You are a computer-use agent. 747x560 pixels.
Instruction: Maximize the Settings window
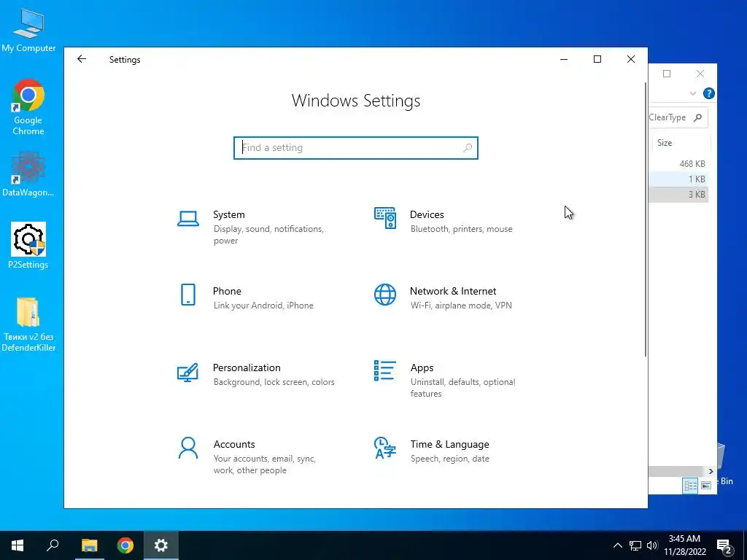[x=597, y=59]
